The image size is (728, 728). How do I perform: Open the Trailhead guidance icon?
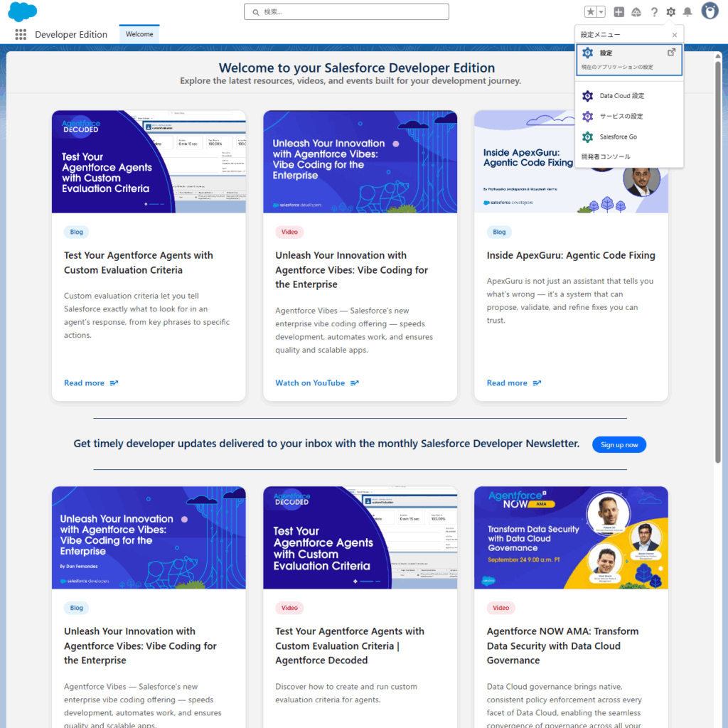(636, 12)
